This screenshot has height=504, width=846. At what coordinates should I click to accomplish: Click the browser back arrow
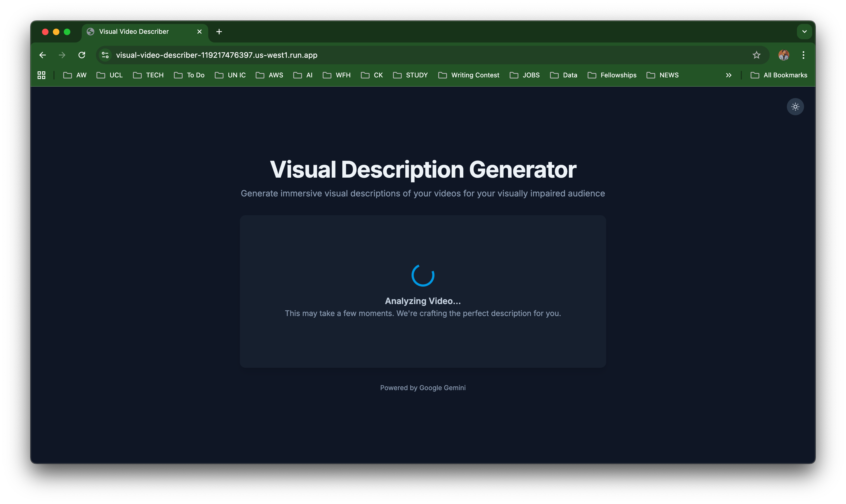pyautogui.click(x=43, y=55)
